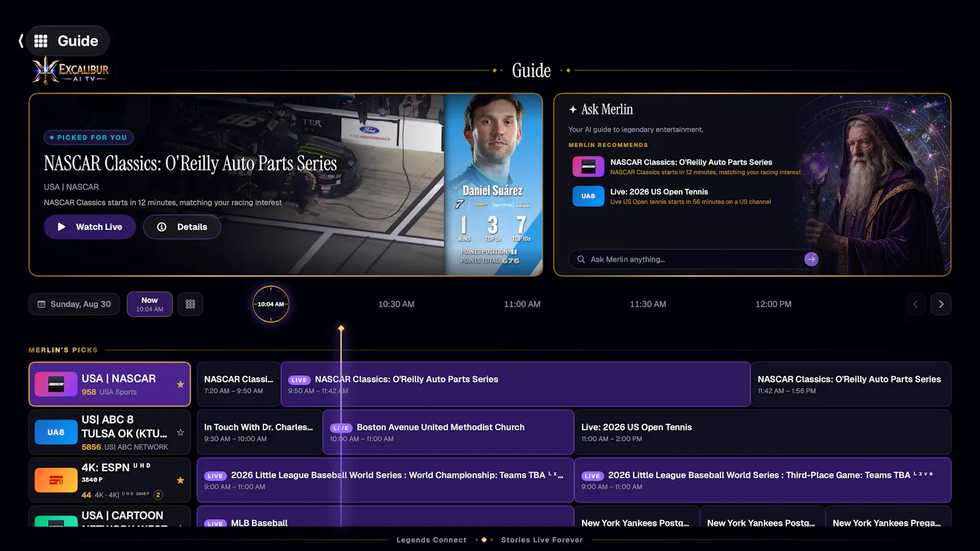This screenshot has height=551, width=980.
Task: Open the Daniel Suárez driver card
Action: pos(494,184)
